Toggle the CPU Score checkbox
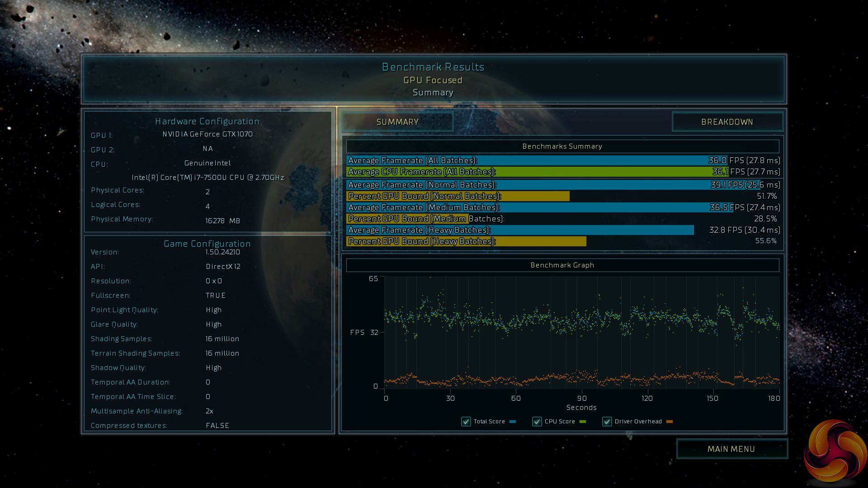This screenshot has width=868, height=488. click(x=537, y=422)
